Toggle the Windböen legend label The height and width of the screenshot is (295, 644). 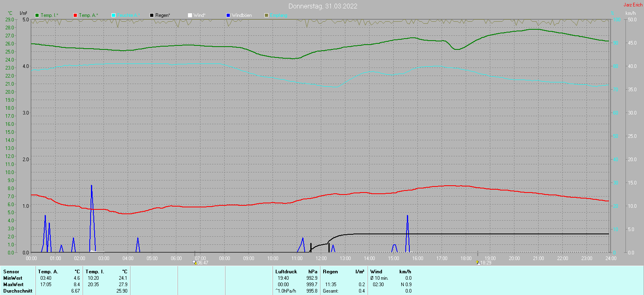[x=242, y=15]
